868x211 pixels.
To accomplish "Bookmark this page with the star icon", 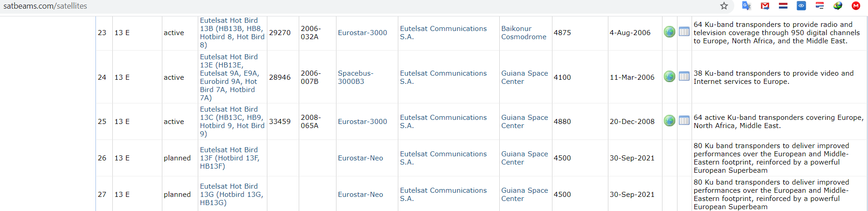I will tap(724, 6).
